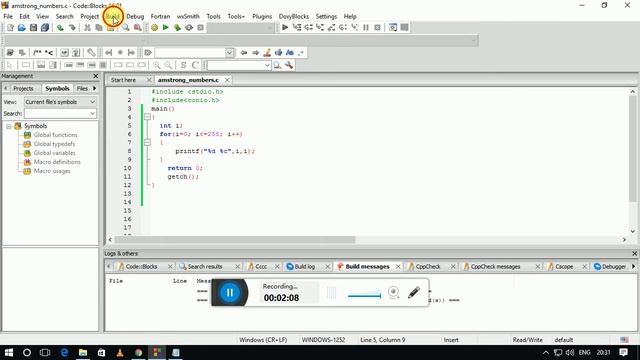Click the Save all files icon
The height and width of the screenshot is (360, 640).
(45, 27)
